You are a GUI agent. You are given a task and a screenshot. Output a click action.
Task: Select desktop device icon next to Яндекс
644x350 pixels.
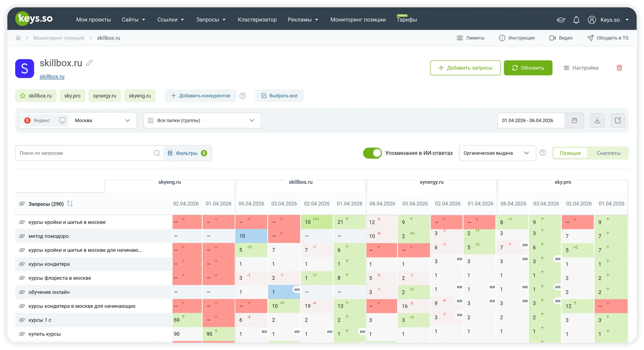point(62,120)
